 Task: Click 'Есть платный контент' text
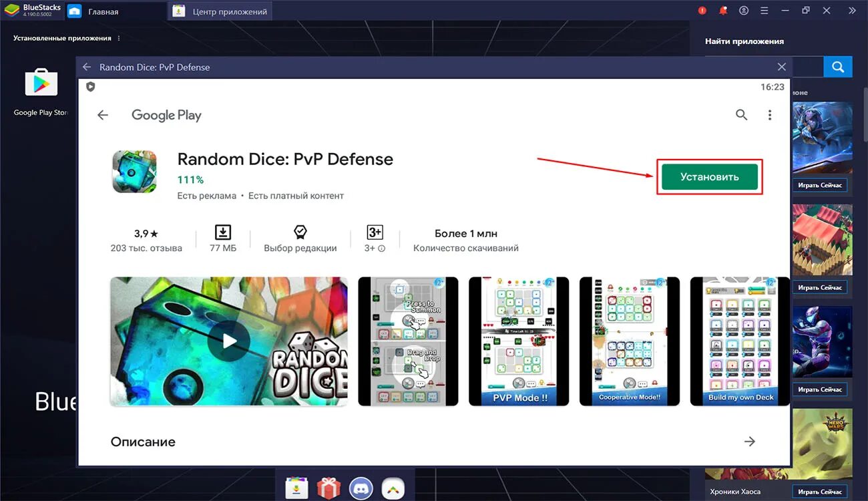point(296,196)
